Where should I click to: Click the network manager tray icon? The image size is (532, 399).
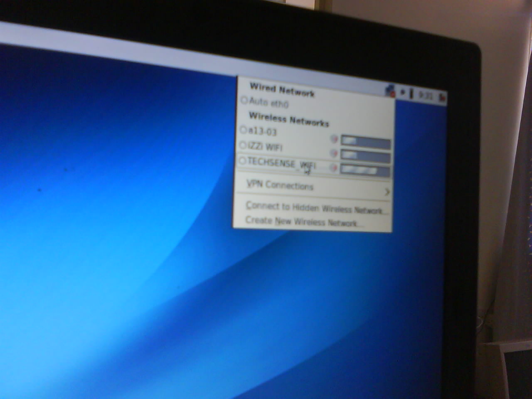pyautogui.click(x=389, y=91)
